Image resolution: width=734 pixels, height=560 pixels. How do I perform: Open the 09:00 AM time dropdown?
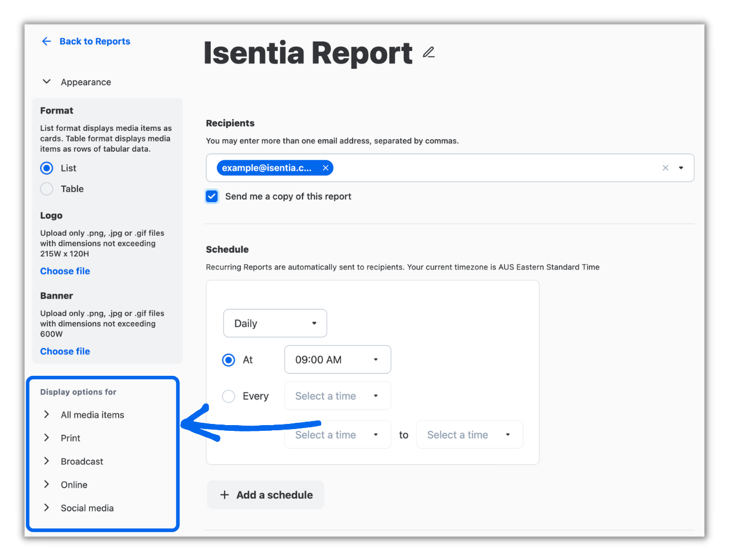337,360
